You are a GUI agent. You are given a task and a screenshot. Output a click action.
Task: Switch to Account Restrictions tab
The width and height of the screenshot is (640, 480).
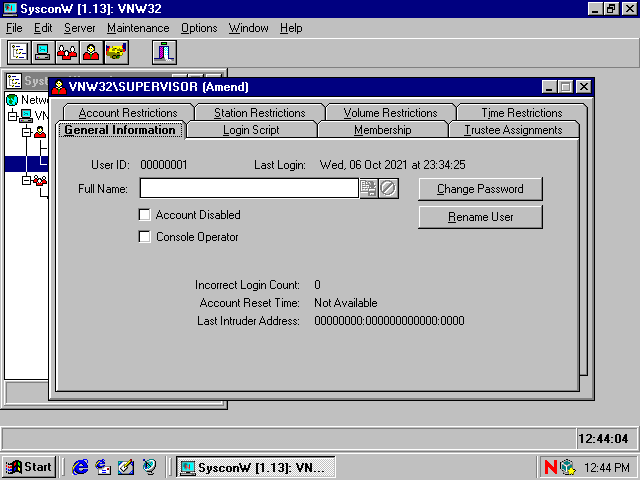click(x=128, y=113)
